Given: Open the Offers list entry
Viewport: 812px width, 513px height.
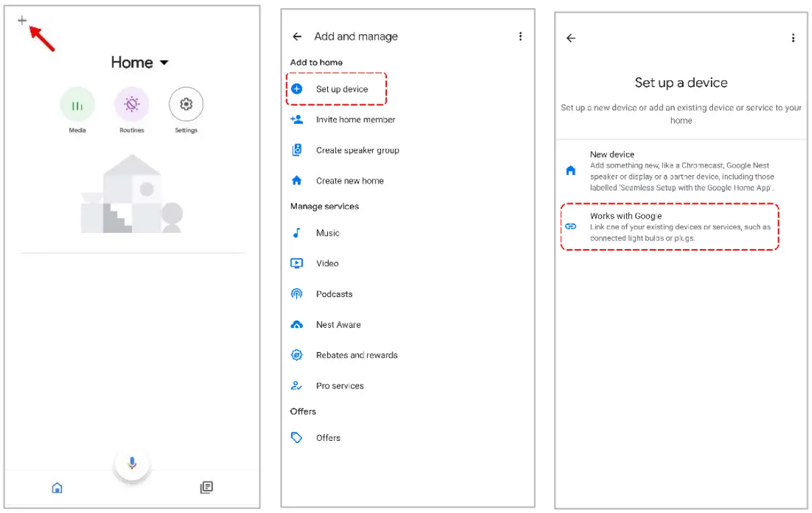Looking at the screenshot, I should coord(329,438).
